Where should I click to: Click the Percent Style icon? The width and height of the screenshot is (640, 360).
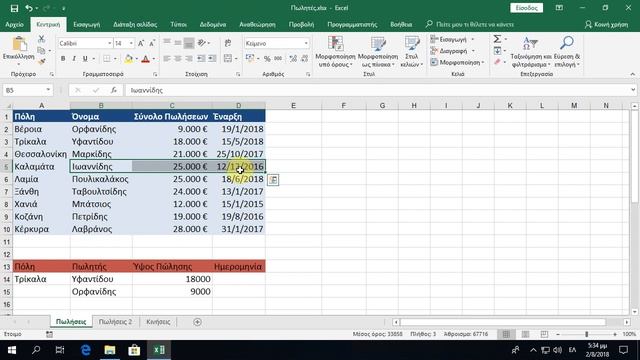[x=267, y=59]
